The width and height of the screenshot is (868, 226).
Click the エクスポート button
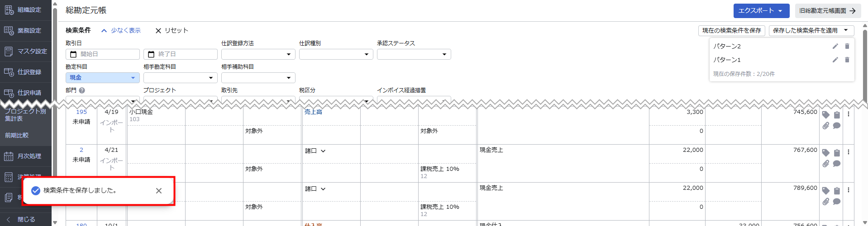pos(761,11)
